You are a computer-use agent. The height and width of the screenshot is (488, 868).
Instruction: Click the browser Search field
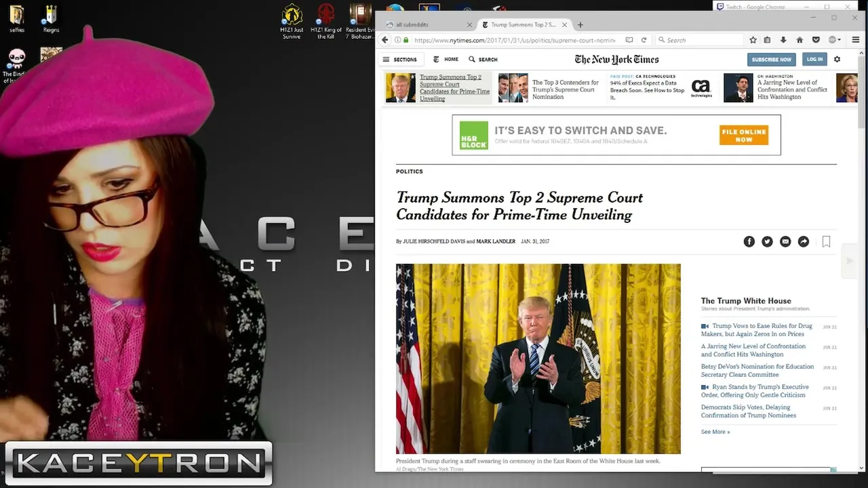pyautogui.click(x=698, y=40)
